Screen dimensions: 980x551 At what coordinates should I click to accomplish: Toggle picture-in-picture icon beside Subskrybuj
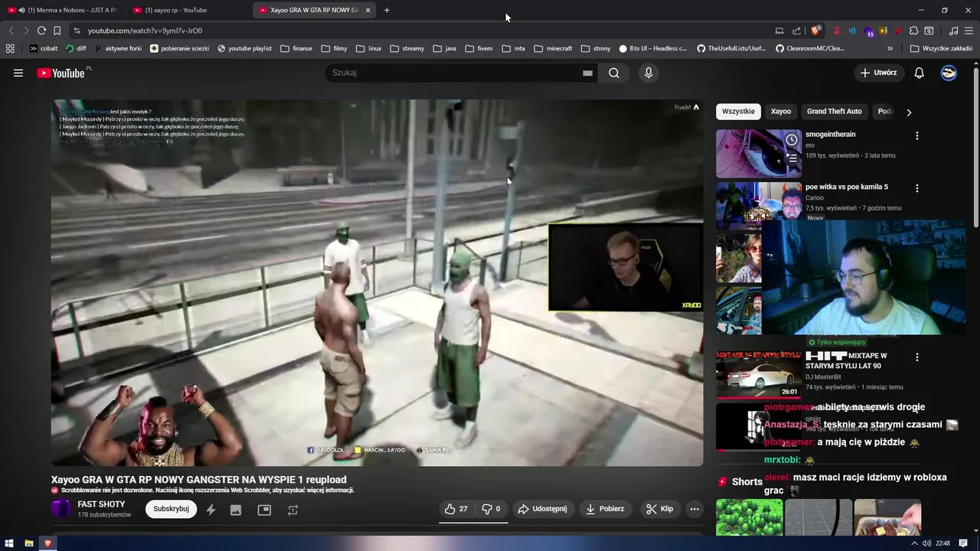pyautogui.click(x=264, y=510)
